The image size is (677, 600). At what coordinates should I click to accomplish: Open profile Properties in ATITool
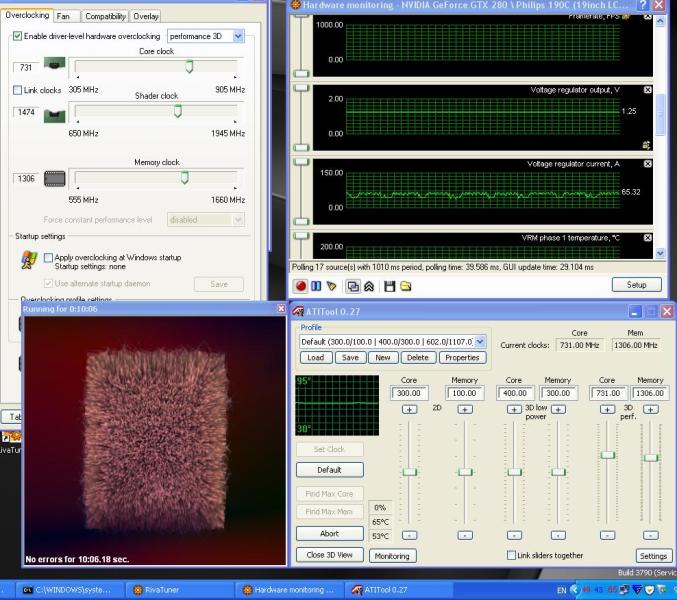[x=462, y=357]
